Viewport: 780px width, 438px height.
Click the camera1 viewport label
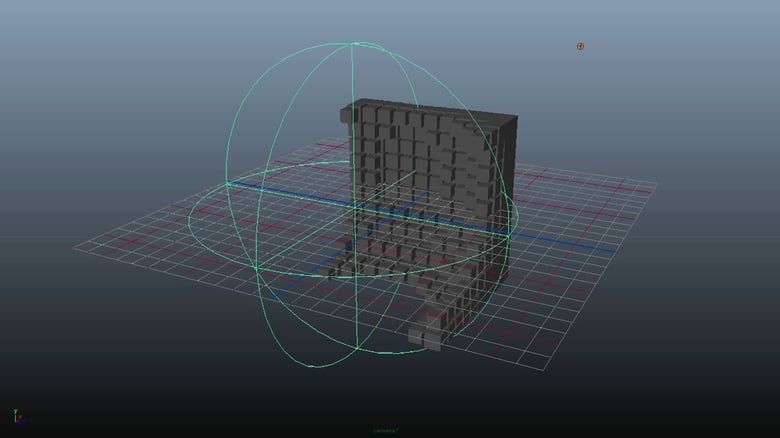coord(386,430)
